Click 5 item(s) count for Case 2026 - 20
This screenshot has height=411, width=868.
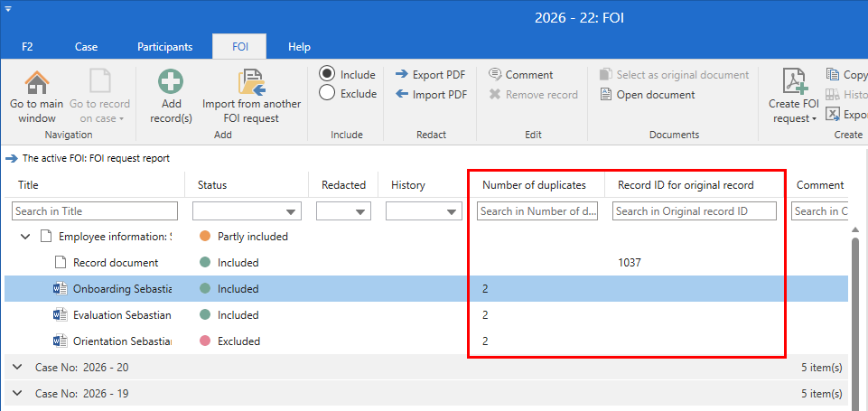pyautogui.click(x=822, y=367)
